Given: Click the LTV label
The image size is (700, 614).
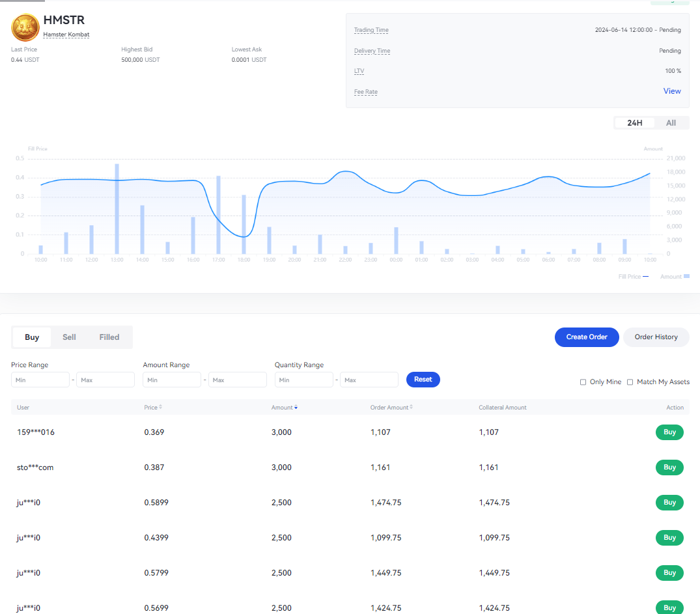Looking at the screenshot, I should tap(359, 71).
